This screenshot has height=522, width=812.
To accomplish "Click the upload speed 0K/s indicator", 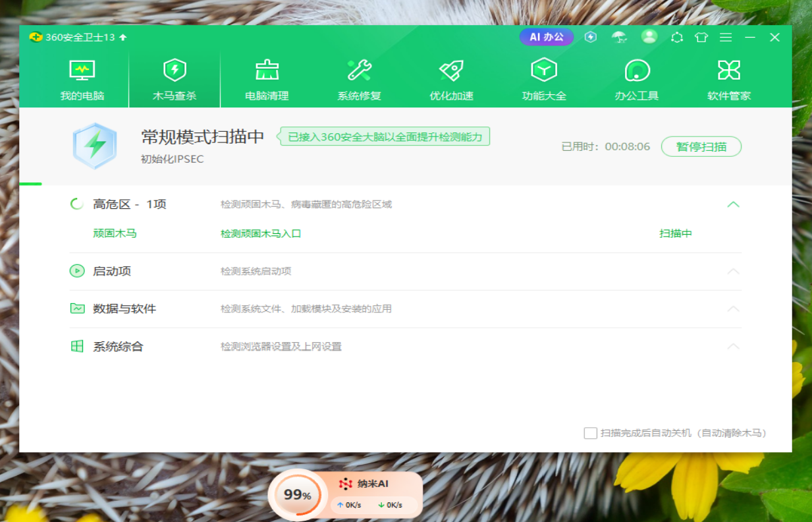I will pos(349,506).
